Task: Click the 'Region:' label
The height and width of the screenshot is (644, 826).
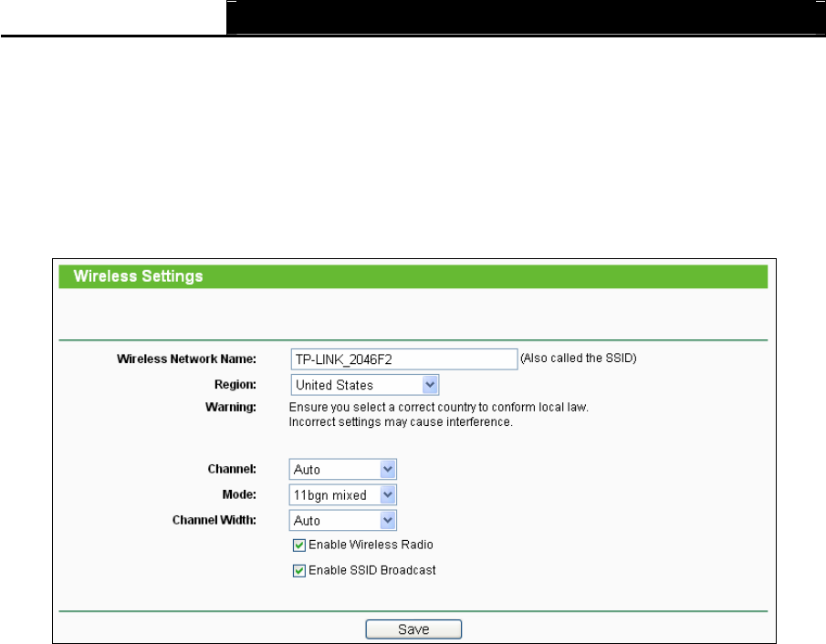Action: 235,384
